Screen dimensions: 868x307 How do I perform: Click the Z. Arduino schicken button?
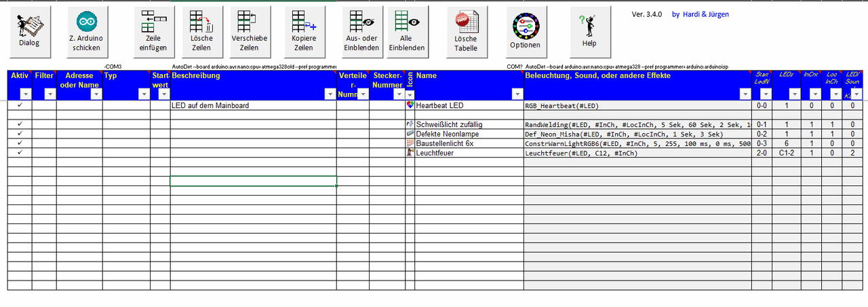click(87, 31)
